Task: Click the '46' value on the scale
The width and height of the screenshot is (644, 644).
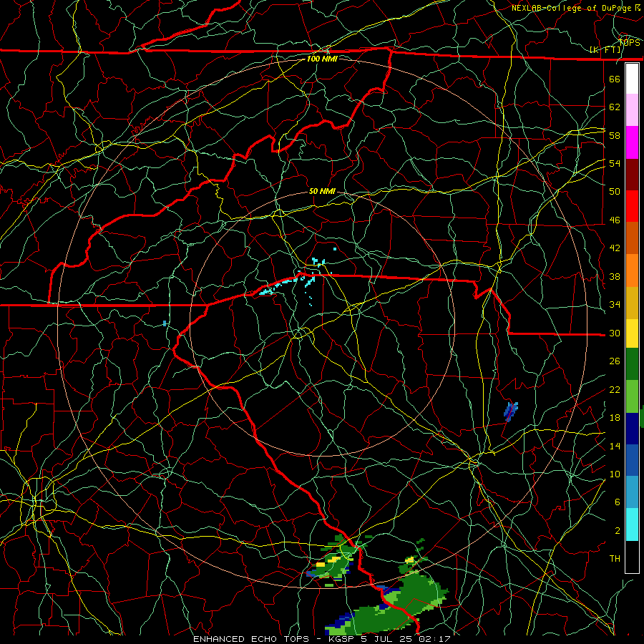Action: coord(615,220)
